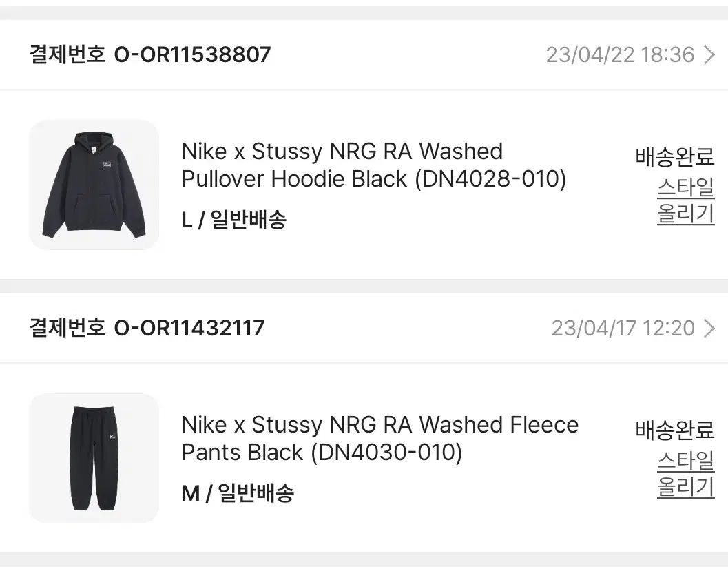
Task: Tap the L / 일반배송 size line
Action: (233, 220)
